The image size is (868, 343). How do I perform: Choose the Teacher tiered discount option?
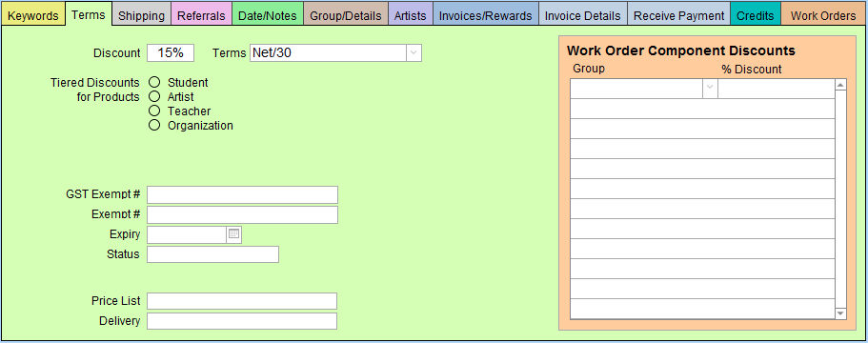155,111
